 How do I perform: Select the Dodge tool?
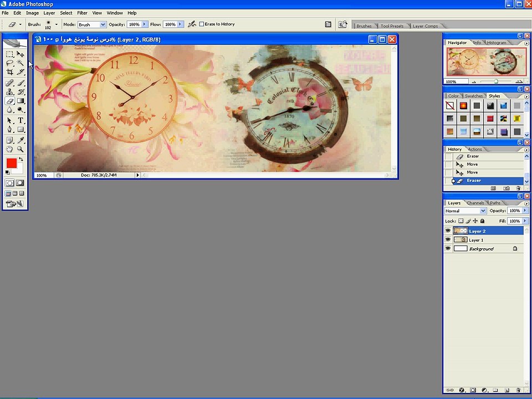[21, 110]
